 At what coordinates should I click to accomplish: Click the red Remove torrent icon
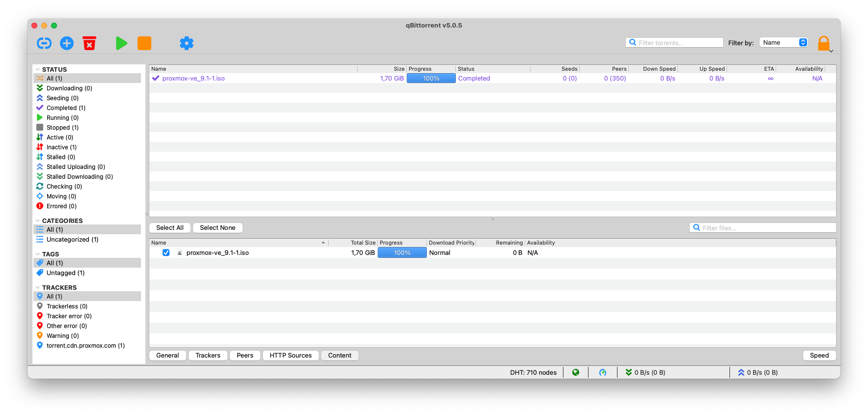(89, 43)
